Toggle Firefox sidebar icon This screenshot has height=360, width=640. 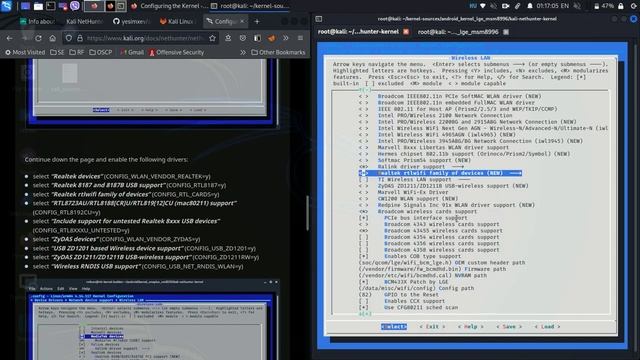point(257,38)
